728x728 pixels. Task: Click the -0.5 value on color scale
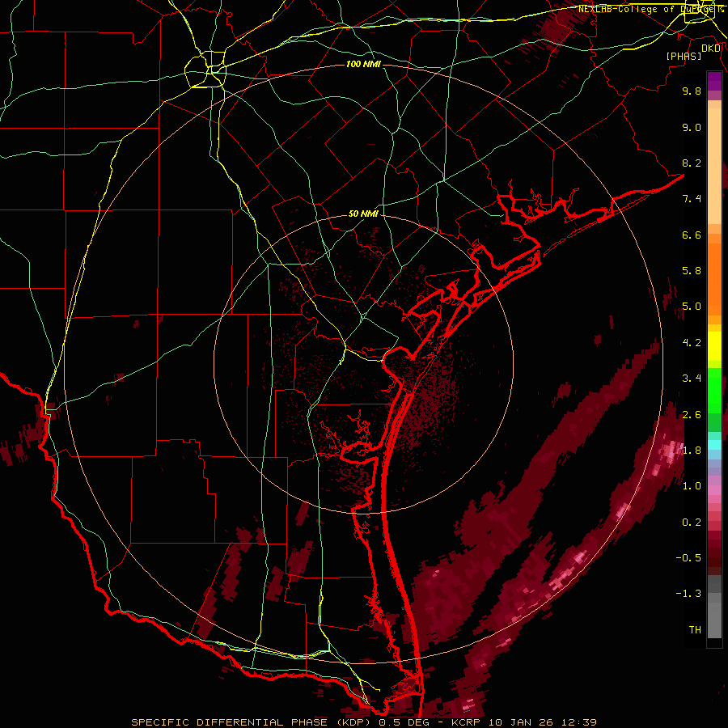(x=688, y=558)
